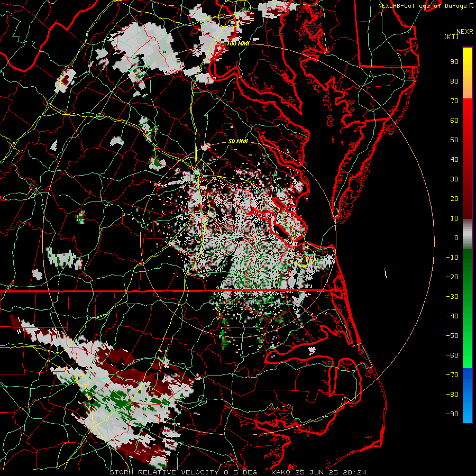Click the 100 NMI range ring label
The height and width of the screenshot is (476, 476).
click(238, 43)
